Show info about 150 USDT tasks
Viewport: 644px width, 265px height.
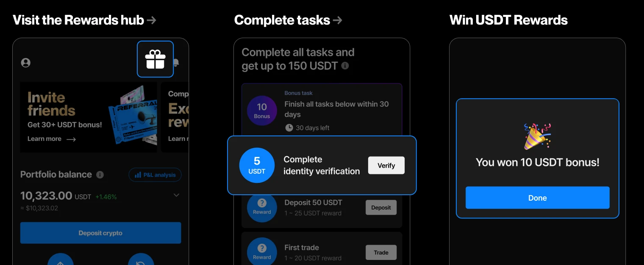[345, 66]
